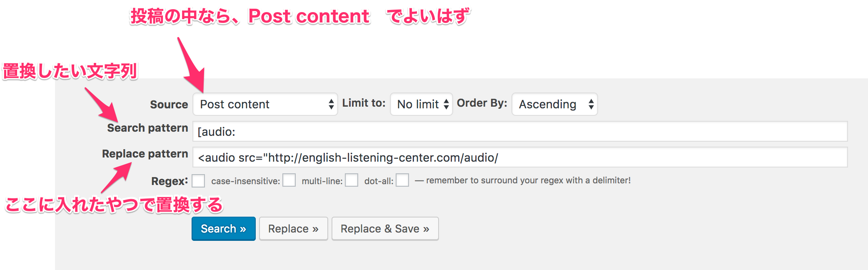Click the Regex label text
Viewport: 868px width, 270px height.
click(170, 181)
